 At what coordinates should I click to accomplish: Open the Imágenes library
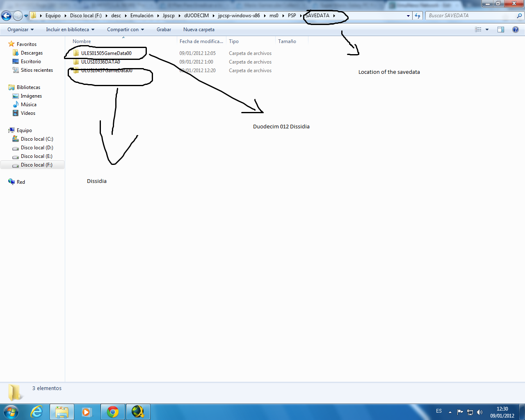pyautogui.click(x=31, y=96)
